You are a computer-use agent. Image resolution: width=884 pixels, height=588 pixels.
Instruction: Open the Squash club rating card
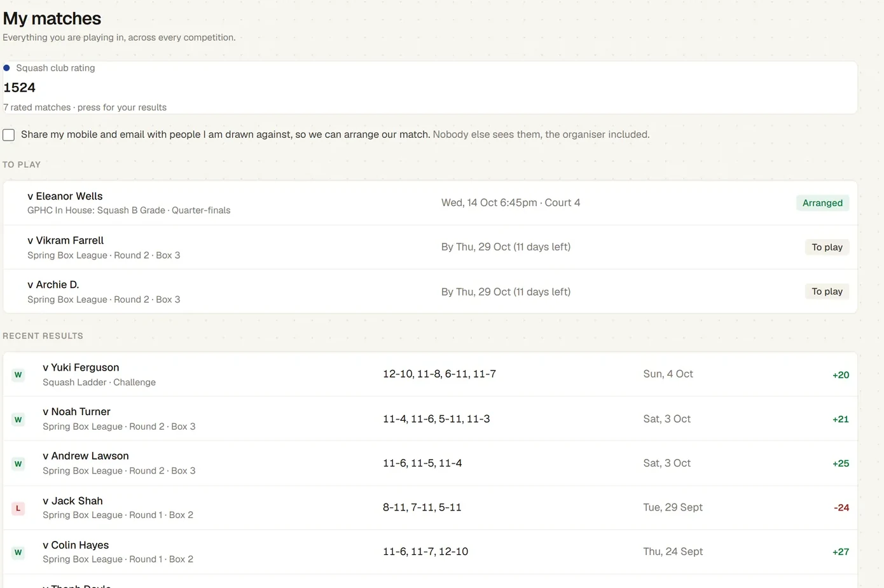coord(430,88)
